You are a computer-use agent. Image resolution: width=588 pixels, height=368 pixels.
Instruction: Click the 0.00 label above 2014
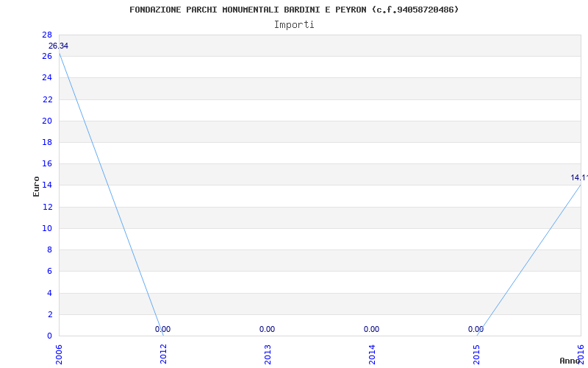point(371,329)
